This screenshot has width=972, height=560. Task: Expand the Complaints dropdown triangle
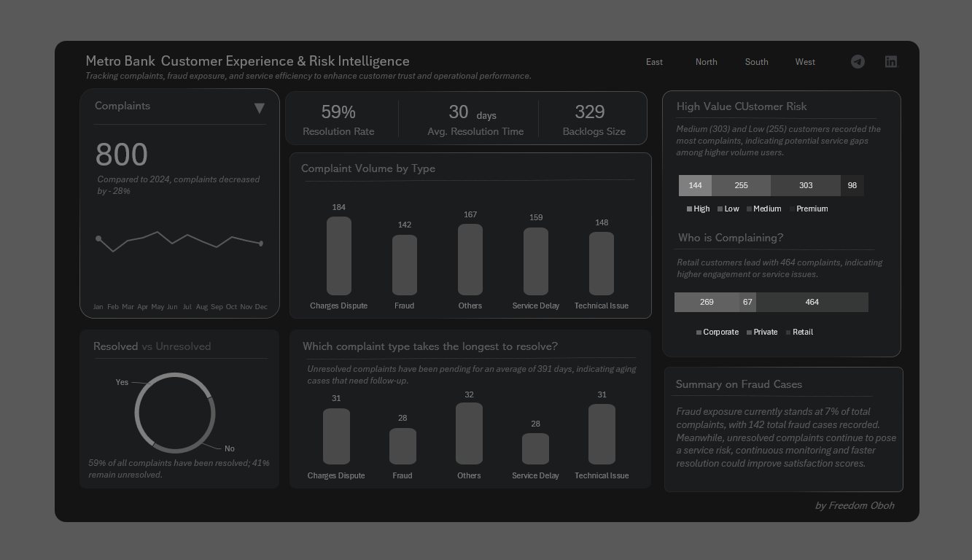259,108
